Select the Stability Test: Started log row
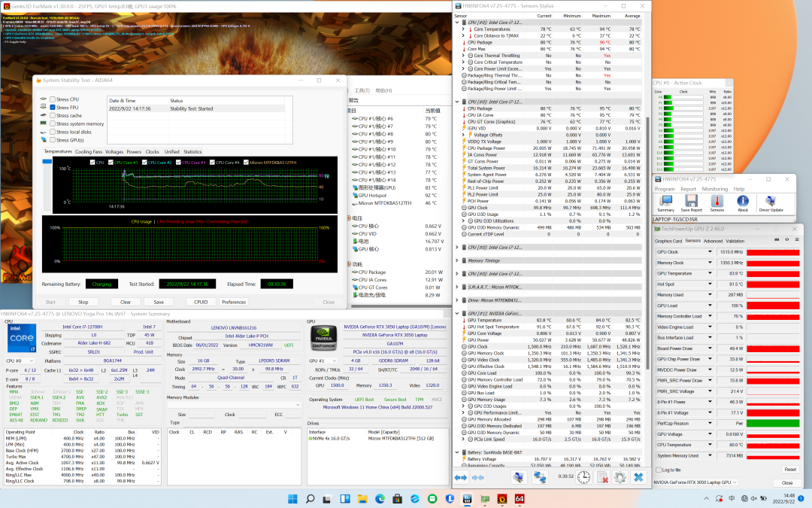This screenshot has height=508, width=812. click(x=196, y=108)
